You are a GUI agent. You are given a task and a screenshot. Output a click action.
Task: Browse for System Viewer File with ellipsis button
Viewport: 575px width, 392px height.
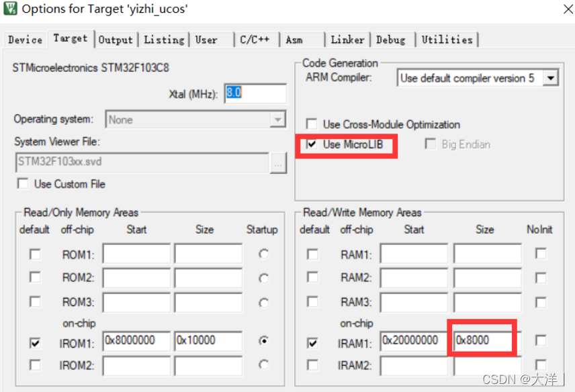point(278,163)
